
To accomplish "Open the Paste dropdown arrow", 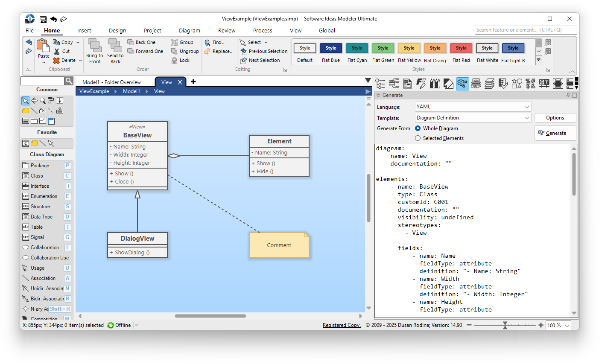I will 44,62.
